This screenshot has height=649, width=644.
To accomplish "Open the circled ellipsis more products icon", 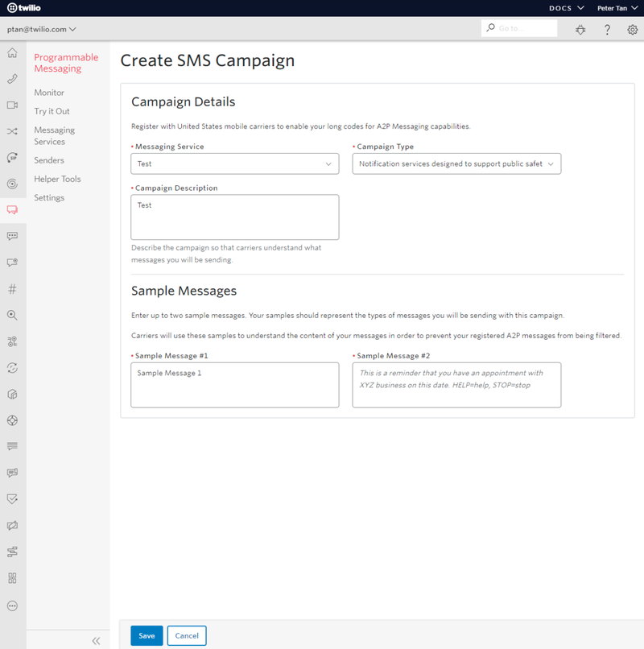I will 12,606.
